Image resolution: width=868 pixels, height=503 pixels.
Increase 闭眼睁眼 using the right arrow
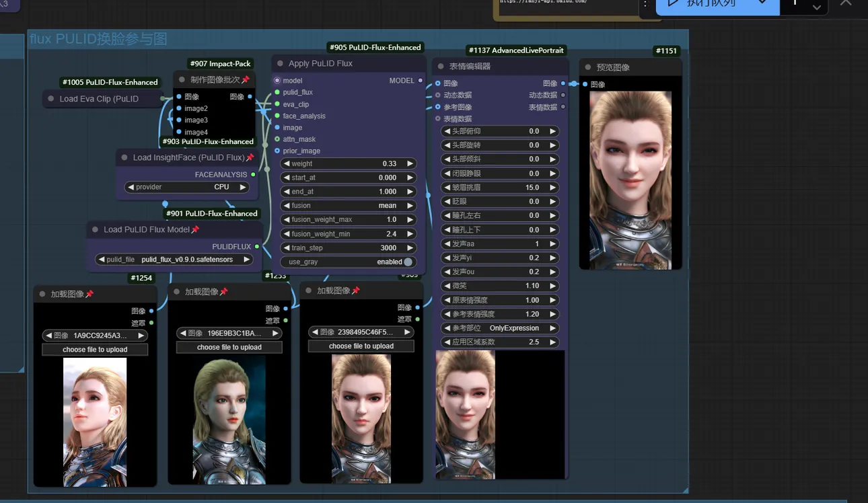click(x=552, y=173)
